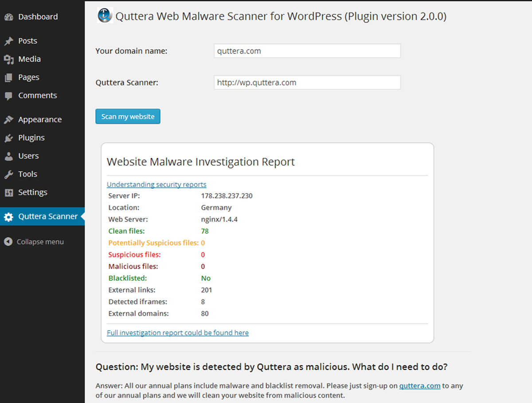
Task: Click the Tools wrench icon
Action: click(x=8, y=174)
